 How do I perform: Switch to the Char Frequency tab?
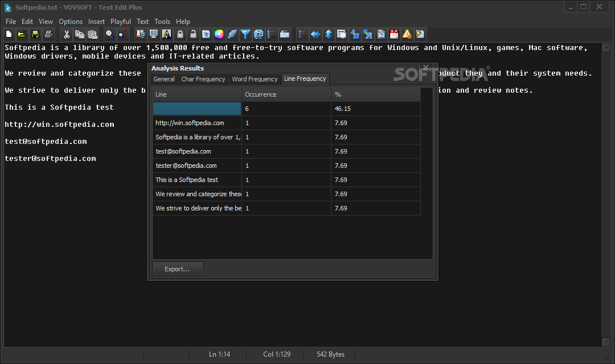click(x=203, y=79)
